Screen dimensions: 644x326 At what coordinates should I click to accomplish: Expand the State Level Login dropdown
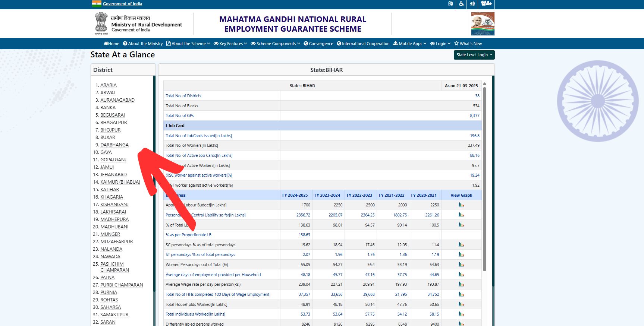click(474, 55)
